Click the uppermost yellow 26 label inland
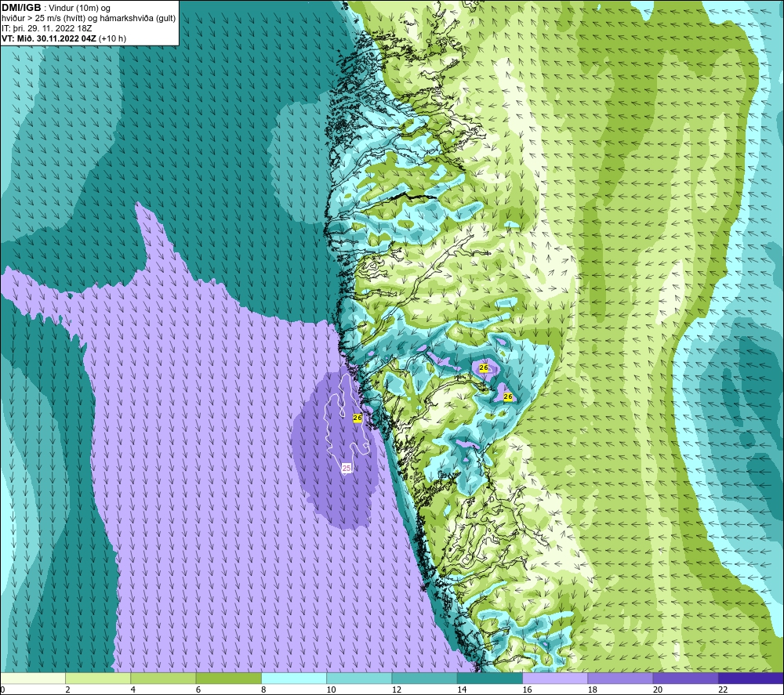 point(484,367)
